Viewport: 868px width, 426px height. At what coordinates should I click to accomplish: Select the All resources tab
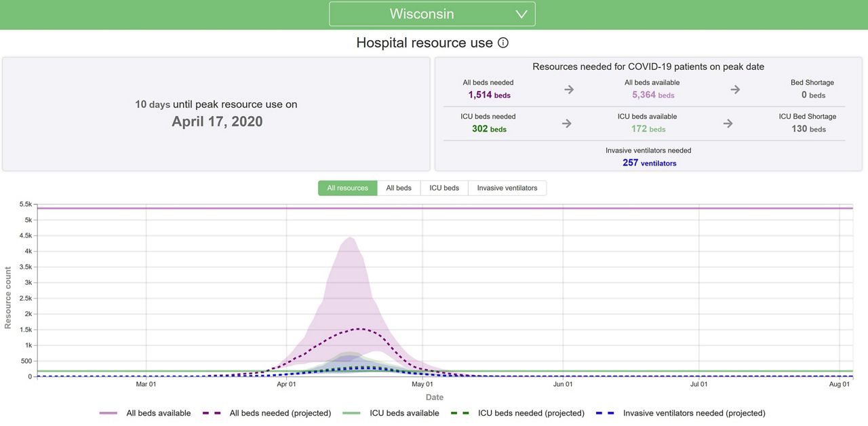pos(347,188)
